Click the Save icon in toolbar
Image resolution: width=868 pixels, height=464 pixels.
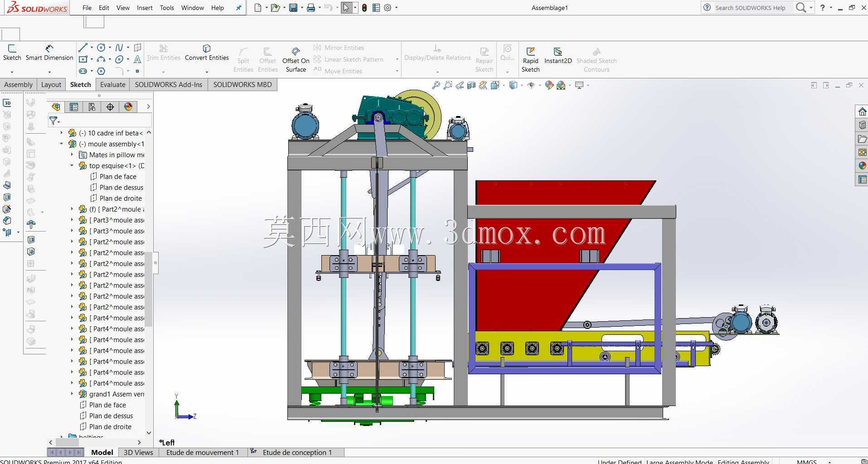point(293,8)
